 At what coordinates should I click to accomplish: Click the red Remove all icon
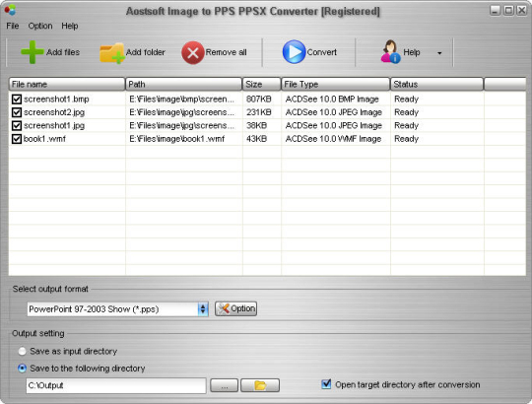click(x=193, y=52)
